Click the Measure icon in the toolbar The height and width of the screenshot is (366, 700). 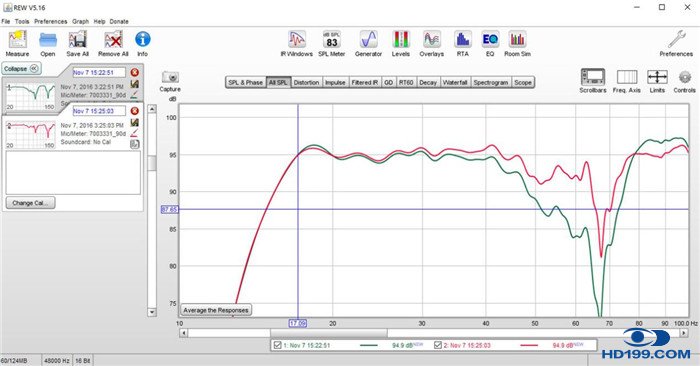click(x=17, y=43)
